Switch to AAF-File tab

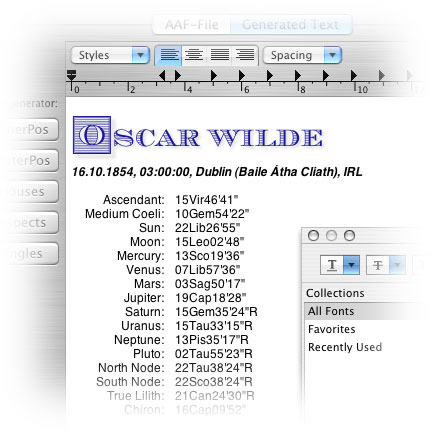(x=192, y=25)
